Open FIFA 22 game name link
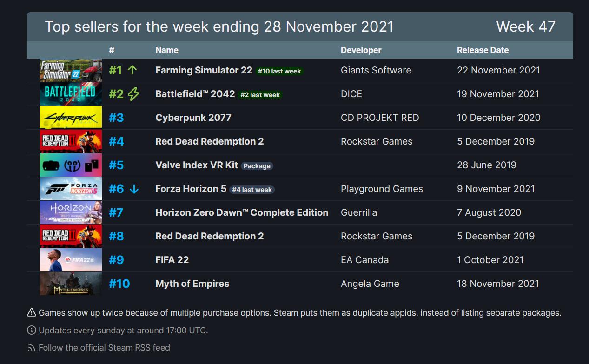589x364 pixels. coord(172,260)
